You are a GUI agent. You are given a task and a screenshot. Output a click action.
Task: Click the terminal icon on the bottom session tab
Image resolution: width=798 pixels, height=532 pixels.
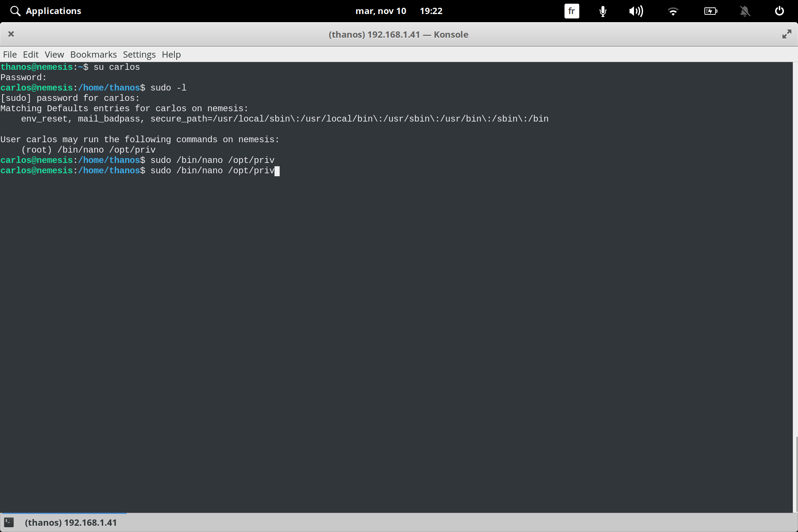coord(9,522)
